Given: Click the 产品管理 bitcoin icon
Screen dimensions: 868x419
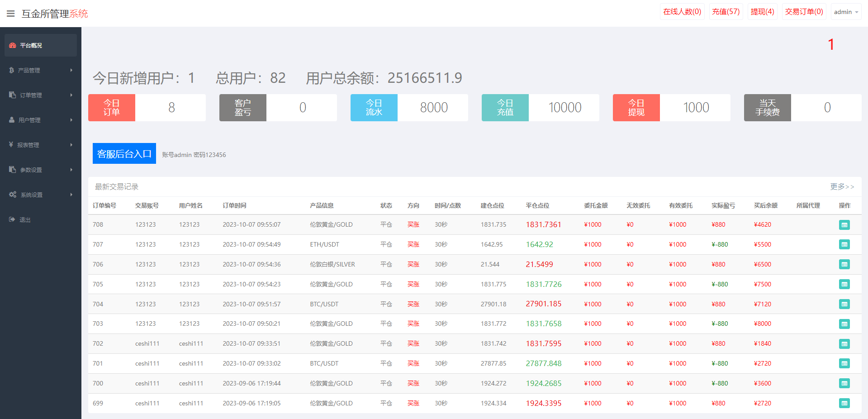Looking at the screenshot, I should click(x=11, y=70).
